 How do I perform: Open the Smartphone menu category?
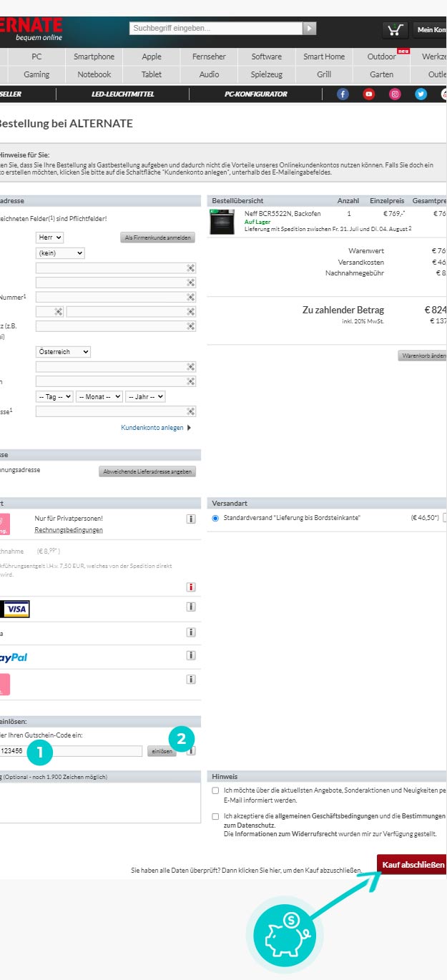pyautogui.click(x=94, y=57)
